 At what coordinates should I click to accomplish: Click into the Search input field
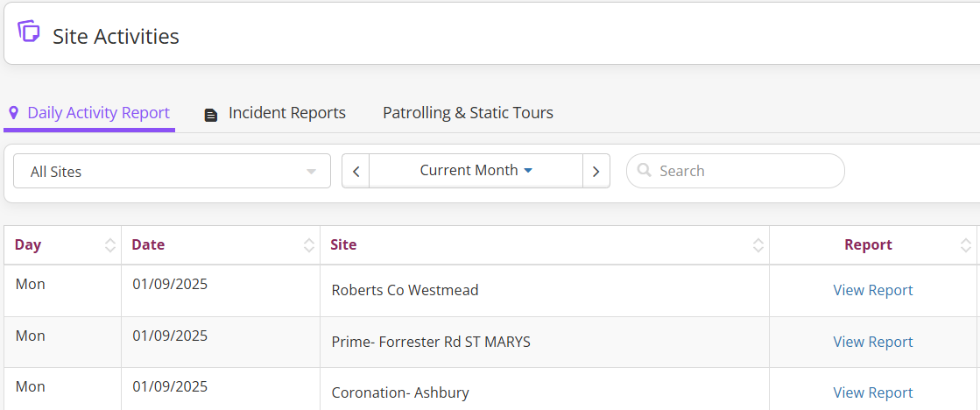pos(744,171)
